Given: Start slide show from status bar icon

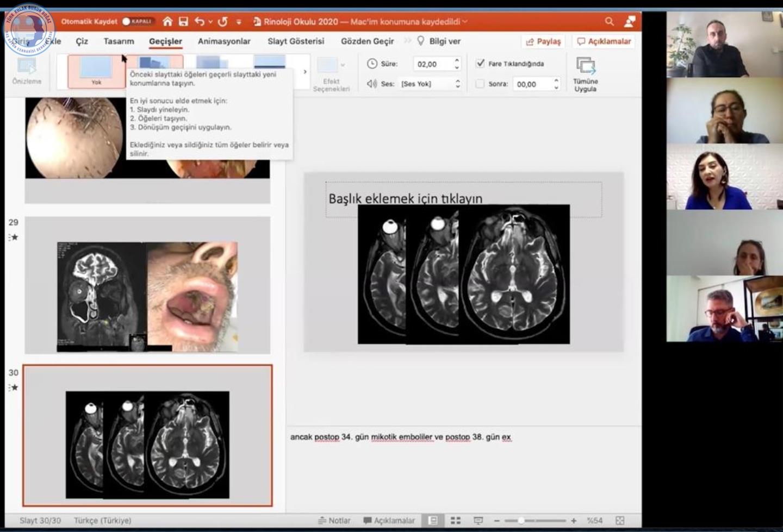Looking at the screenshot, I should coord(478,520).
